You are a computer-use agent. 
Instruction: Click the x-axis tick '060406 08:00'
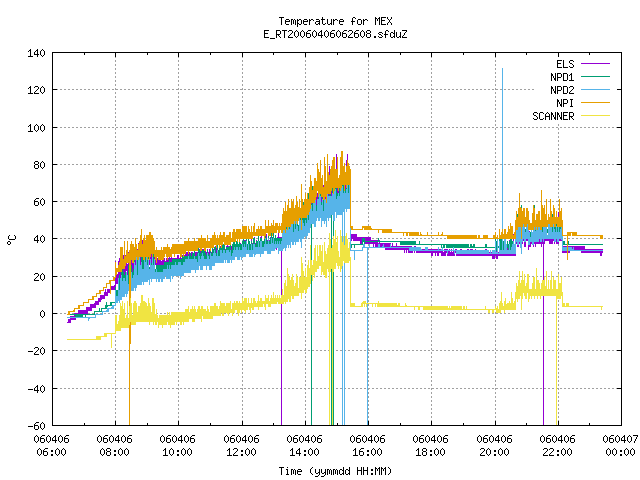pos(115,446)
